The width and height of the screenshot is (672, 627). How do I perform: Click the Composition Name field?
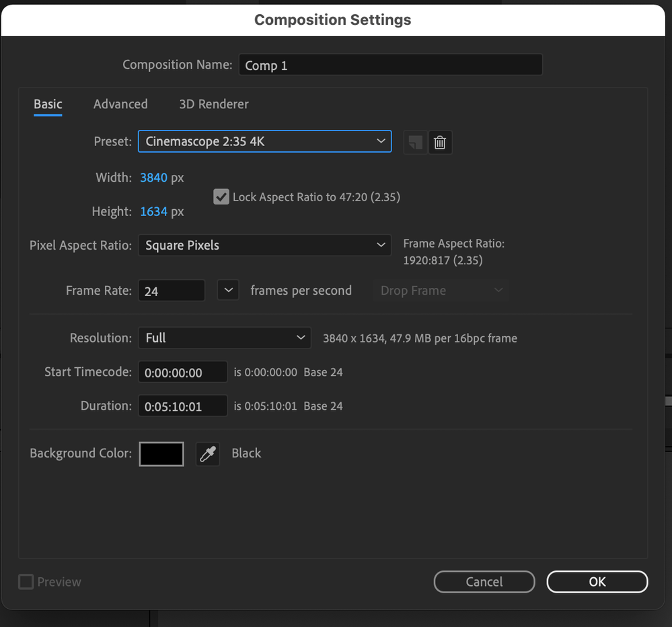point(390,65)
